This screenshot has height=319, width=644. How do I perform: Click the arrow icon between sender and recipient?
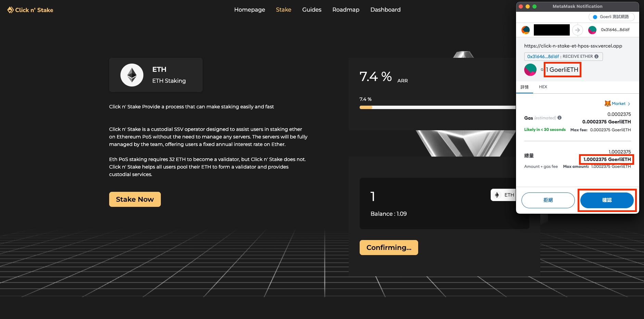577,30
